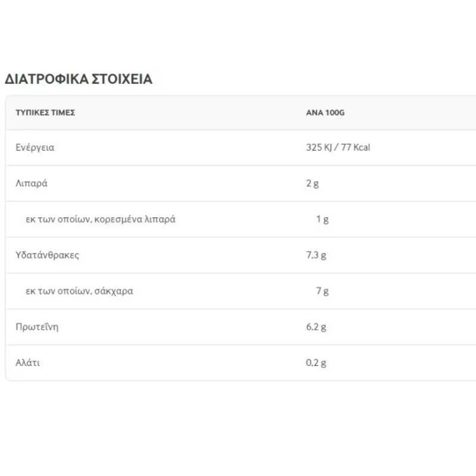476x476 pixels.
Task: Click the 7 g sugars value
Action: (x=322, y=291)
